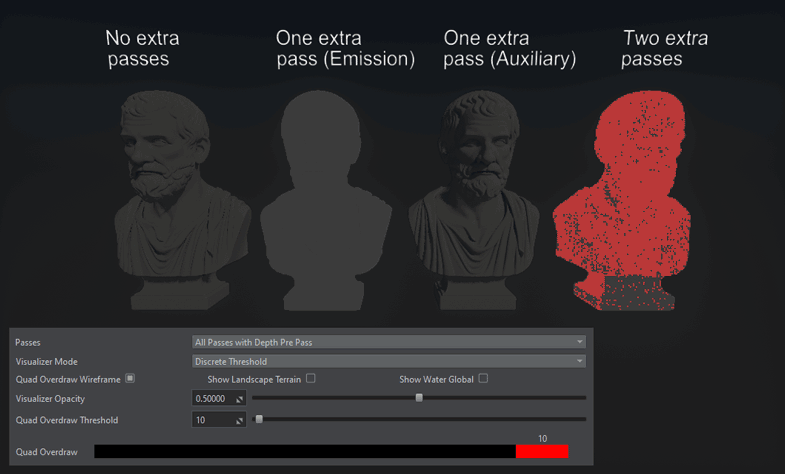Click the 'Show Landscape Terrain' label
Image resolution: width=785 pixels, height=474 pixels.
pyautogui.click(x=254, y=379)
